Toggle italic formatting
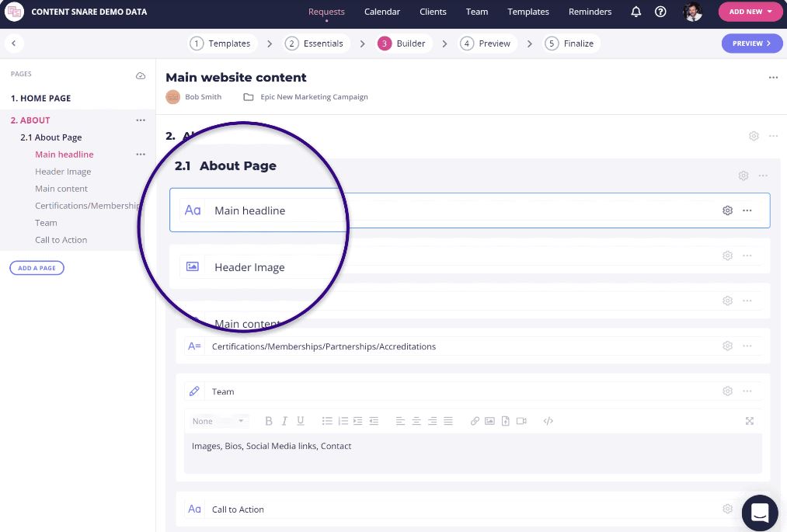This screenshot has width=787, height=532. 284,421
